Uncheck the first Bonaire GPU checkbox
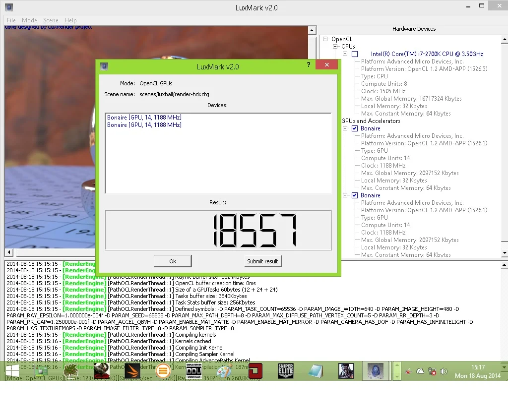The height and width of the screenshot is (420, 508). pyautogui.click(x=355, y=128)
